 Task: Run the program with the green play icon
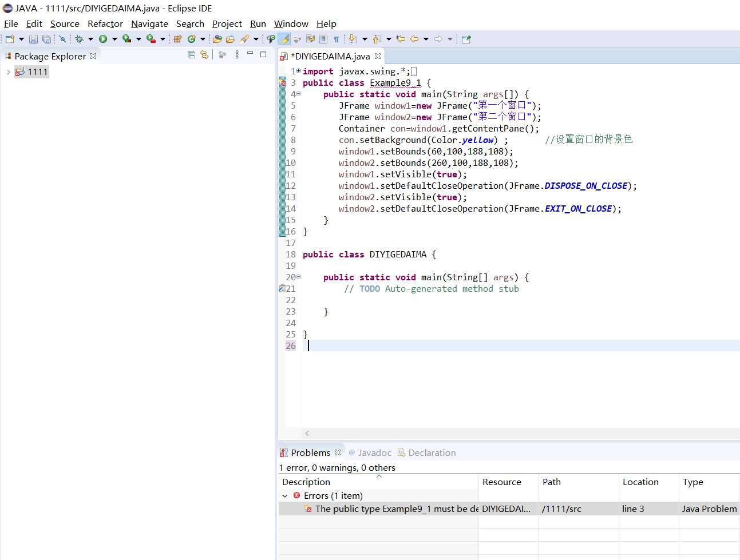point(103,39)
